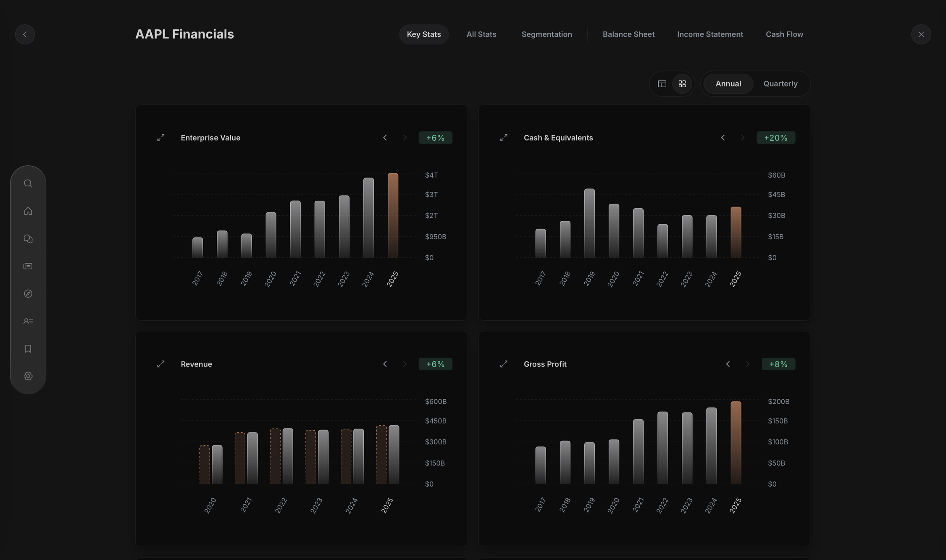Expand the Gross Profit chart
946x560 pixels.
504,364
